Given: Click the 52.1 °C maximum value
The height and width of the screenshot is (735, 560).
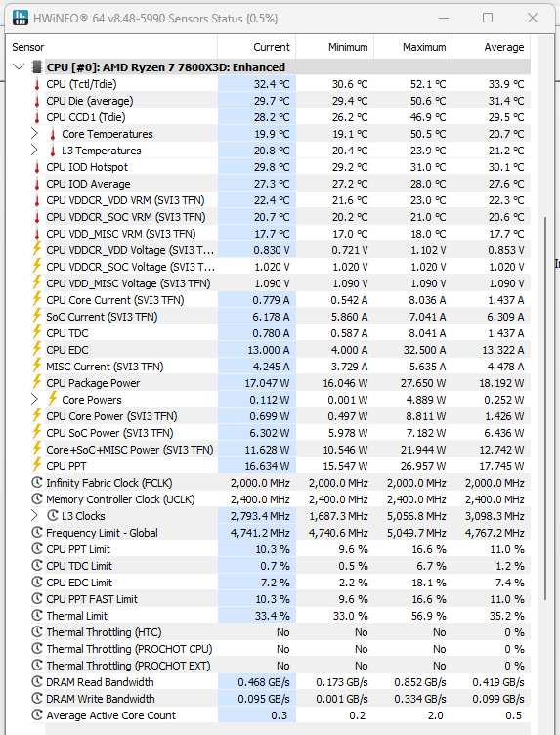Looking at the screenshot, I should [428, 84].
